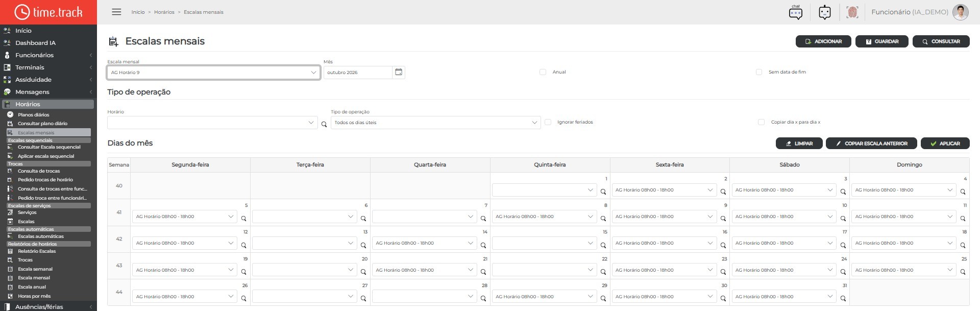Viewport: 980px width, 311px height.
Task: Click search icon next to Horário field
Action: coord(324,124)
